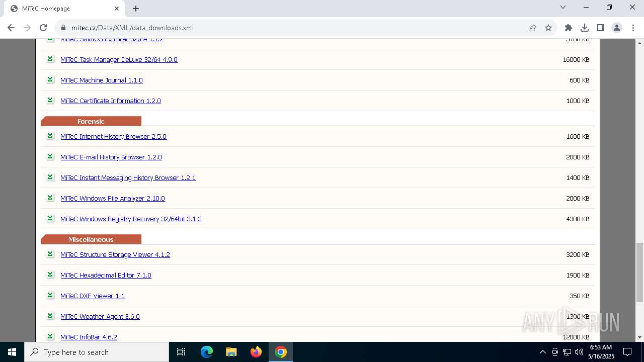Launch Microsoft Edge from taskbar

[x=207, y=352]
